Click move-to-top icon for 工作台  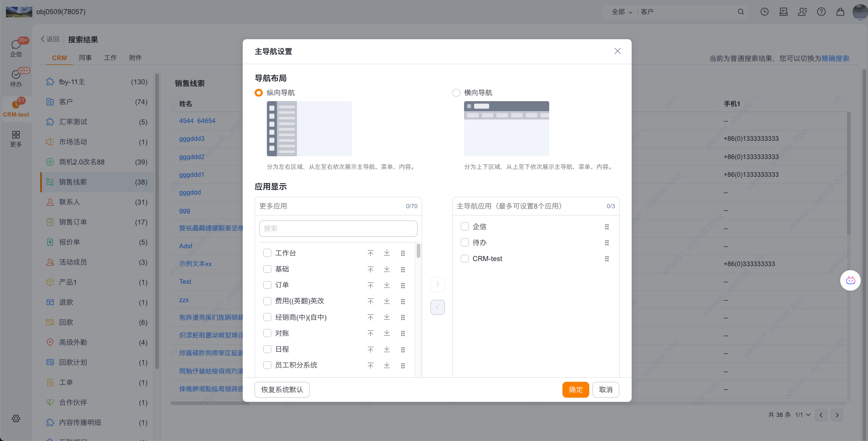tap(370, 253)
